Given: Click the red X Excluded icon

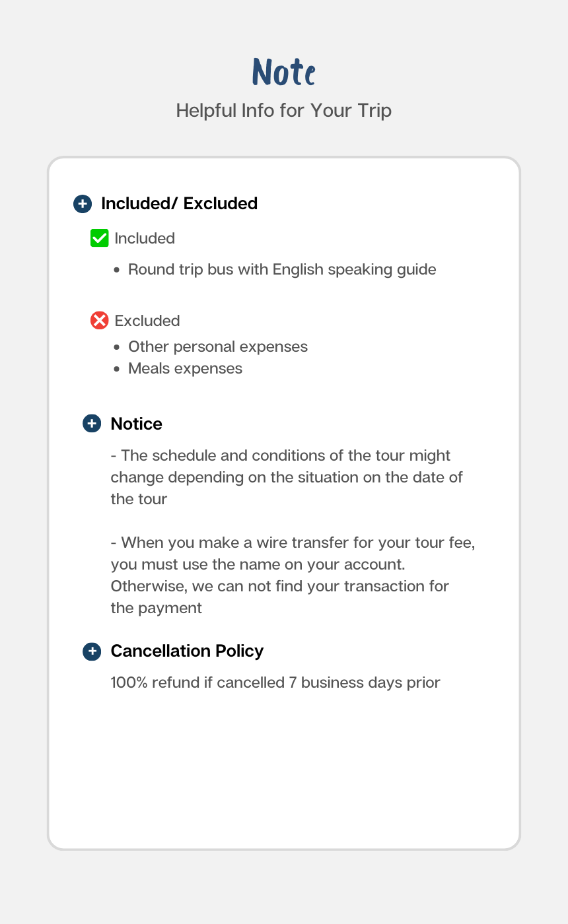Looking at the screenshot, I should click(x=99, y=321).
